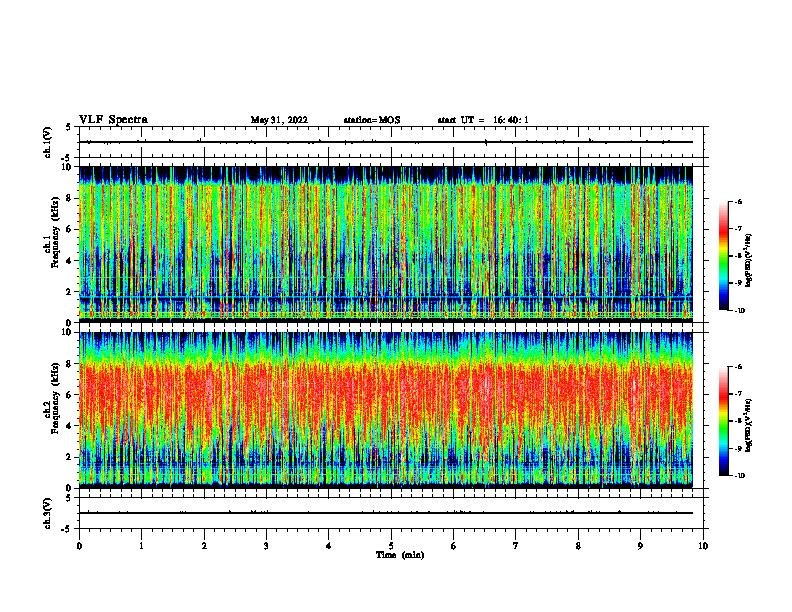Click inside the ch.2 spectrogram panel
Image resolution: width=792 pixels, height=612 pixels.
point(386,410)
